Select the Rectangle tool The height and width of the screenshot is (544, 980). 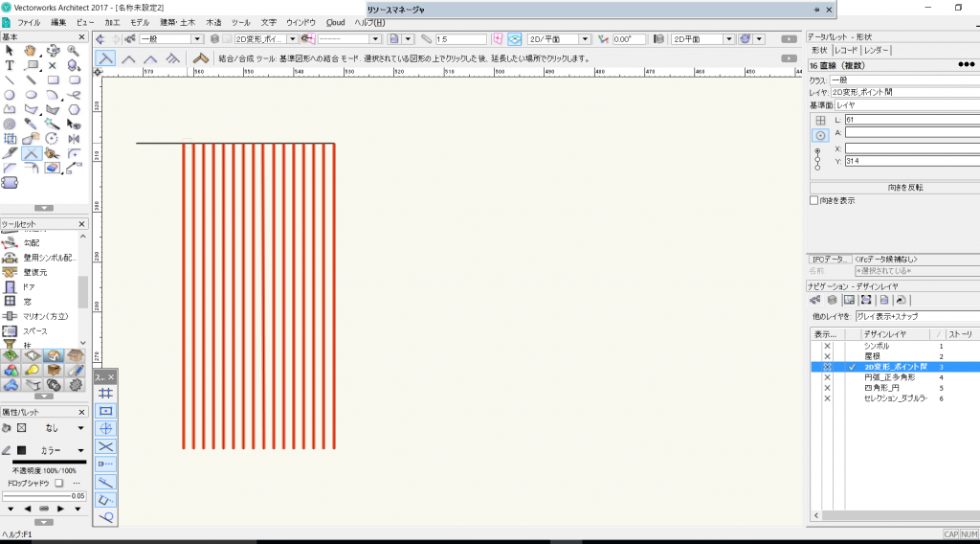click(x=53, y=80)
